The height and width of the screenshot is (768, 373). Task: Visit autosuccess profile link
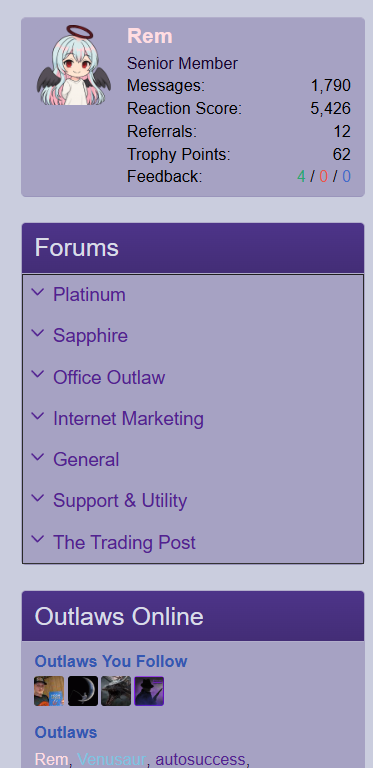(200, 759)
